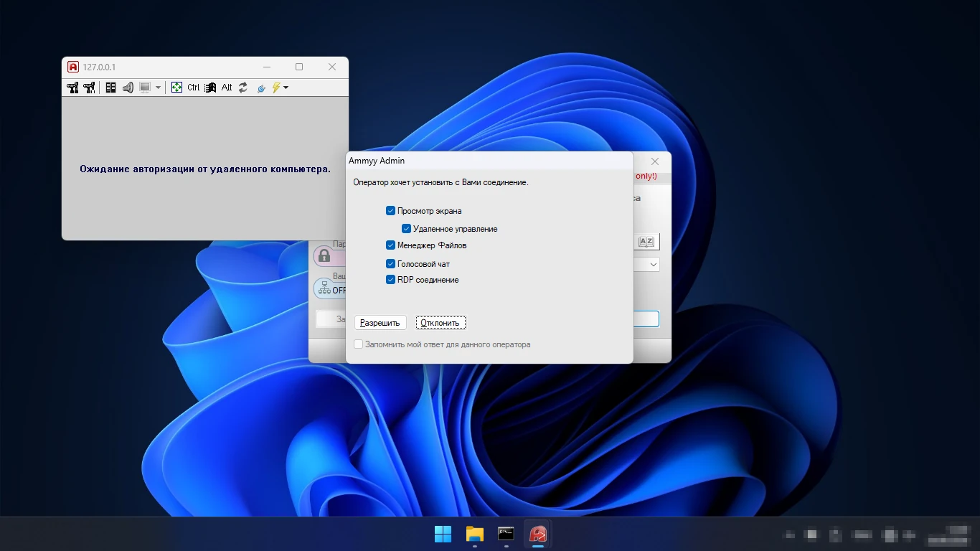
Task: Open the File Manager from the viewer toolbar
Action: (x=110, y=88)
